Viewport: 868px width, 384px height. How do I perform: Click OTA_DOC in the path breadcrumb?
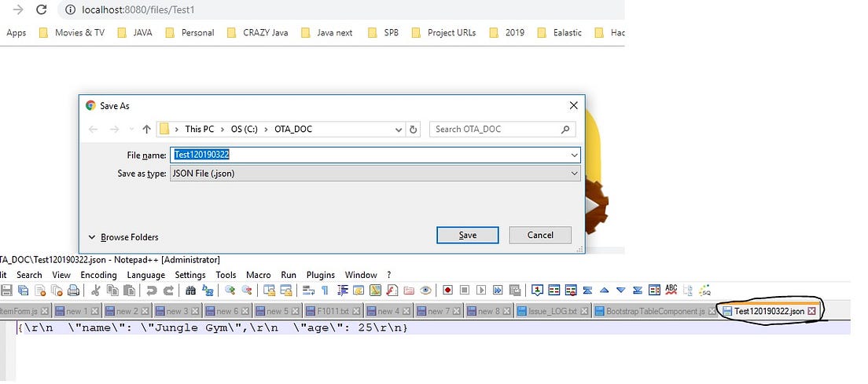pyautogui.click(x=292, y=130)
